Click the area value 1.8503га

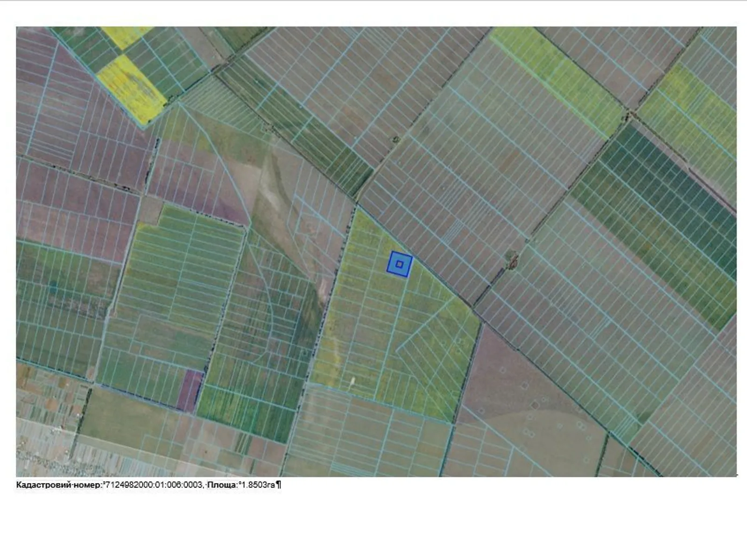point(258,485)
